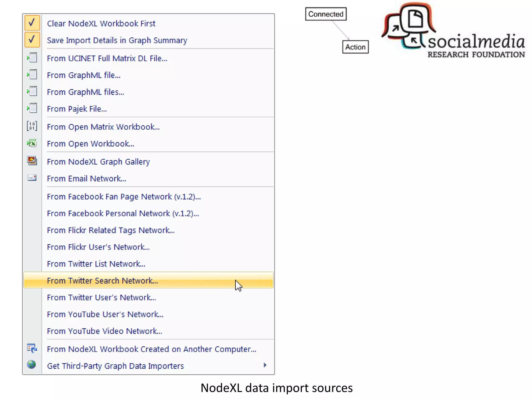Click the envelope icon for Email Network
The width and height of the screenshot is (532, 399).
32,178
